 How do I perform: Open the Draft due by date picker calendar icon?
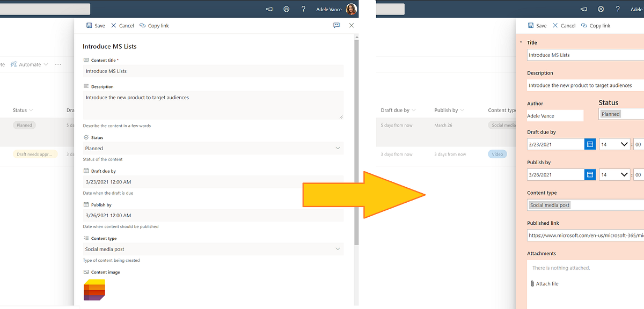pyautogui.click(x=590, y=144)
